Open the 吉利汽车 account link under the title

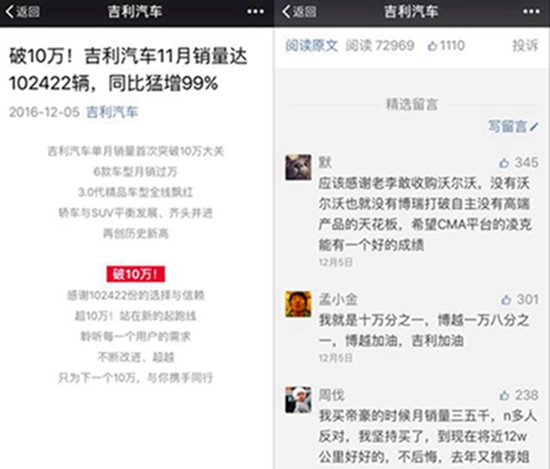click(x=112, y=112)
